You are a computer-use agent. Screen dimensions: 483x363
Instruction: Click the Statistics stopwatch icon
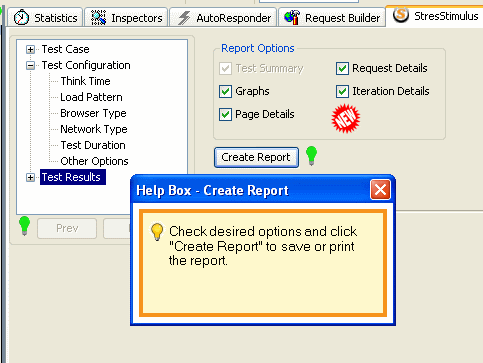click(21, 17)
